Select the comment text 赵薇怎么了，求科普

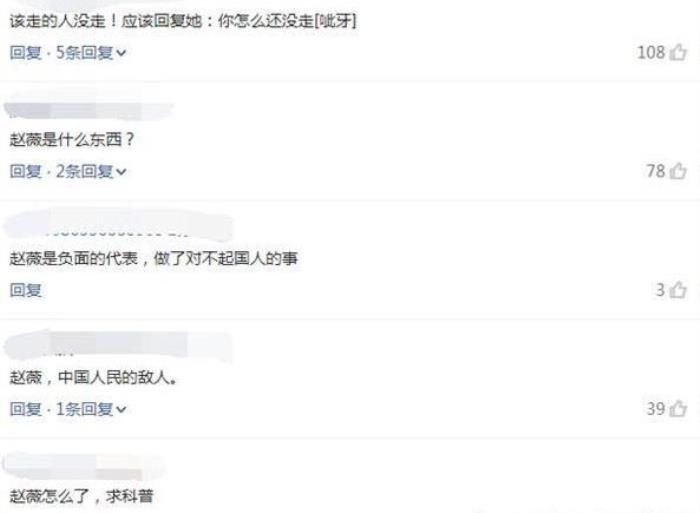(x=82, y=496)
